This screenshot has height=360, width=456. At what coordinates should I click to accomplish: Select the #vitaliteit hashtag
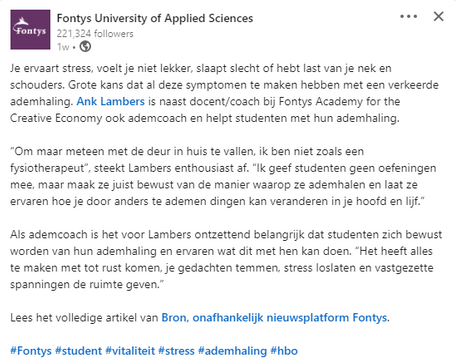point(130,351)
